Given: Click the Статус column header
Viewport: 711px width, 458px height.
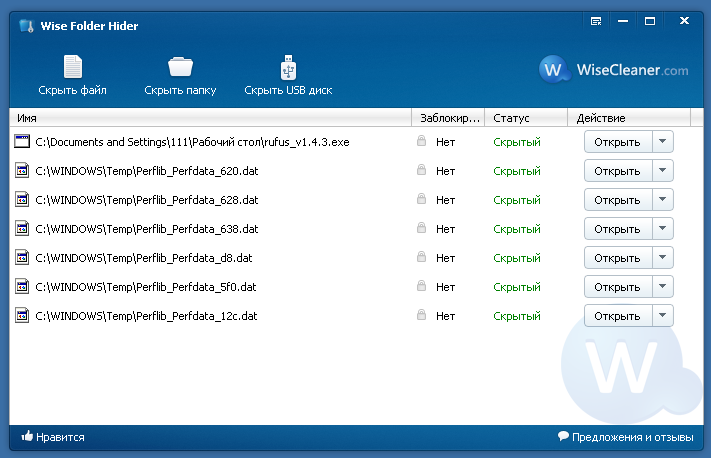Looking at the screenshot, I should tap(526, 118).
